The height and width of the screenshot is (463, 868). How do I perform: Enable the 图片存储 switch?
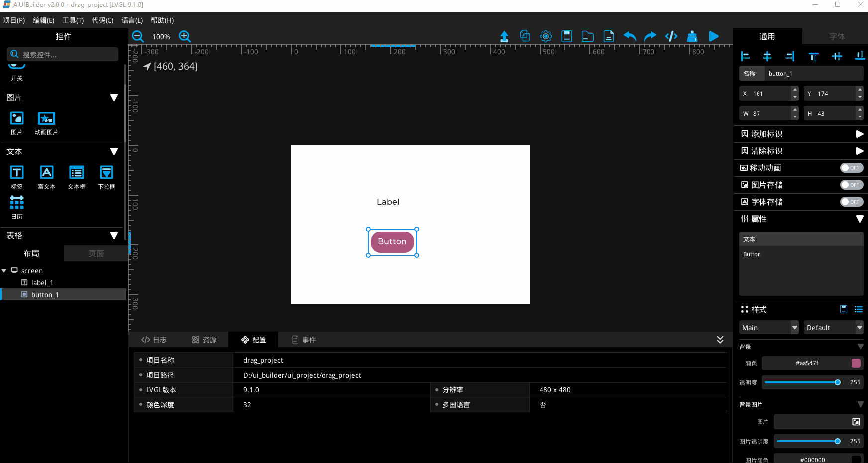851,185
